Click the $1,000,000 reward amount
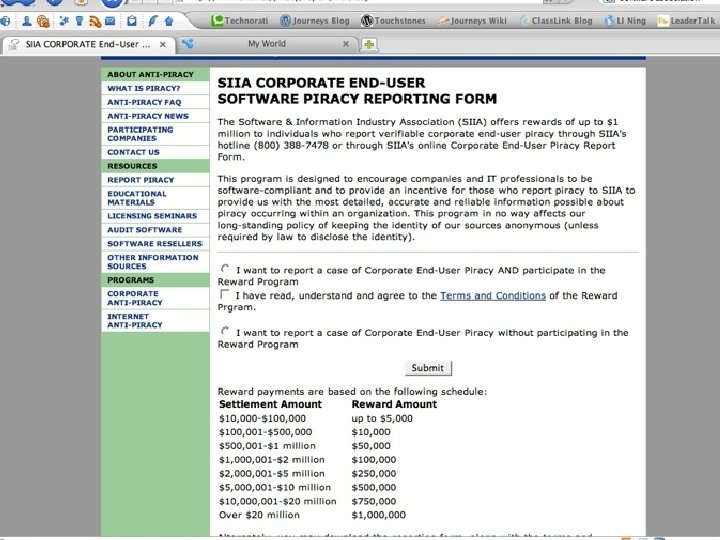The width and height of the screenshot is (720, 540). [378, 515]
